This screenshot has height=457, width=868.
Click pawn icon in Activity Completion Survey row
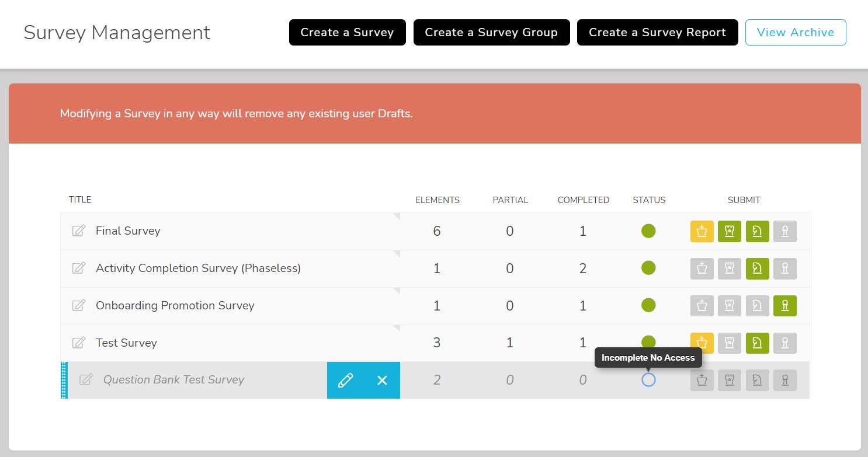point(785,268)
